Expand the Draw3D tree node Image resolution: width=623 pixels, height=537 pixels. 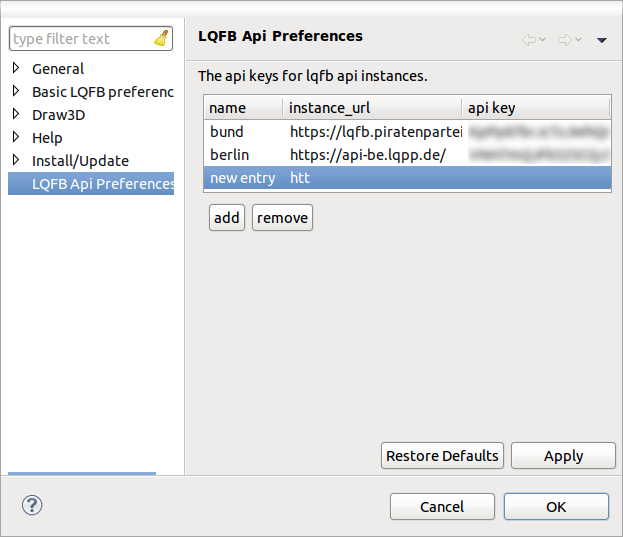(x=16, y=115)
